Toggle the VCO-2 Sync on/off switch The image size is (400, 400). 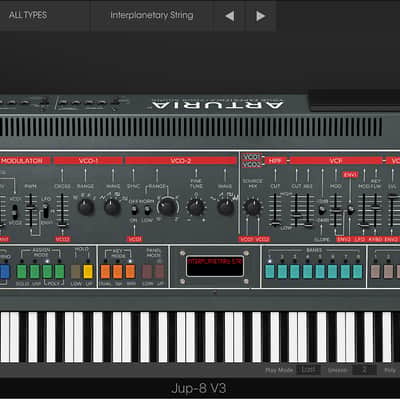click(134, 210)
